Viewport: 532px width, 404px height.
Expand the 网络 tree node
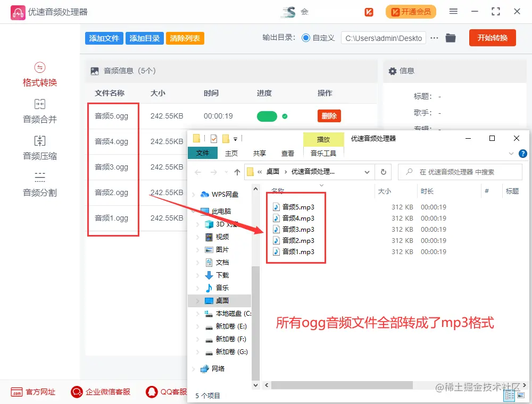(x=194, y=369)
